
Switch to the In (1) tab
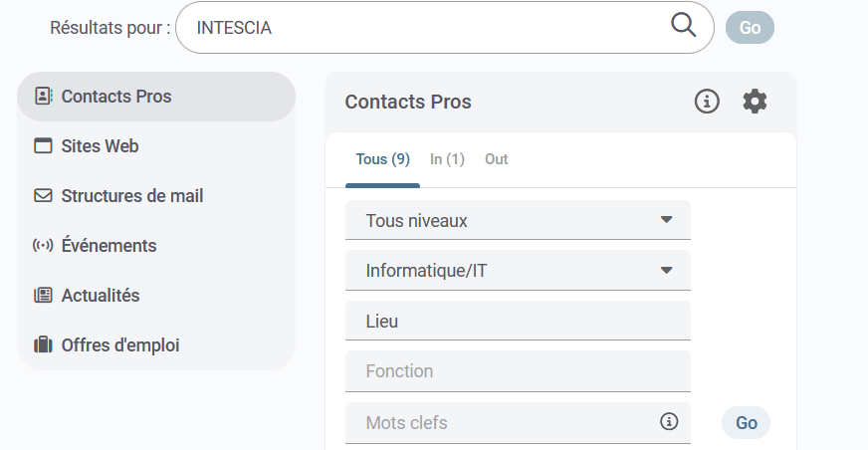447,159
